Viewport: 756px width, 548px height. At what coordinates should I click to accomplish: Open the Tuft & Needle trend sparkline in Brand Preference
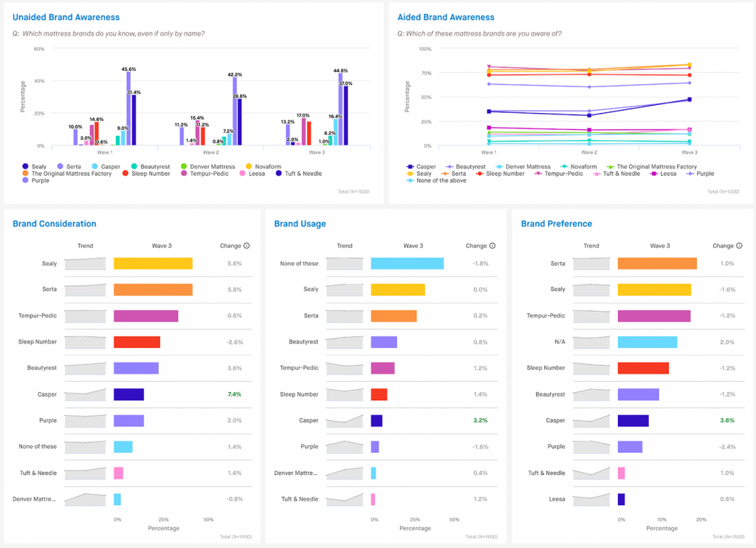click(x=591, y=473)
